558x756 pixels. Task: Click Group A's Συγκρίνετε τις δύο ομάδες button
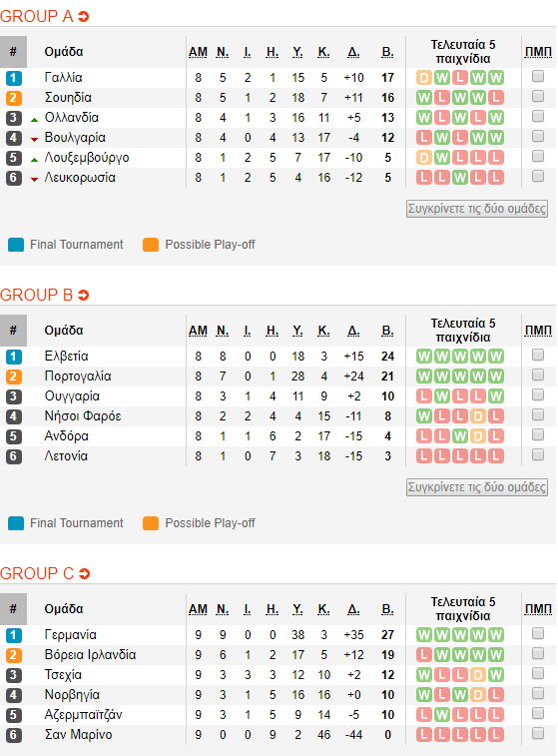point(476,209)
